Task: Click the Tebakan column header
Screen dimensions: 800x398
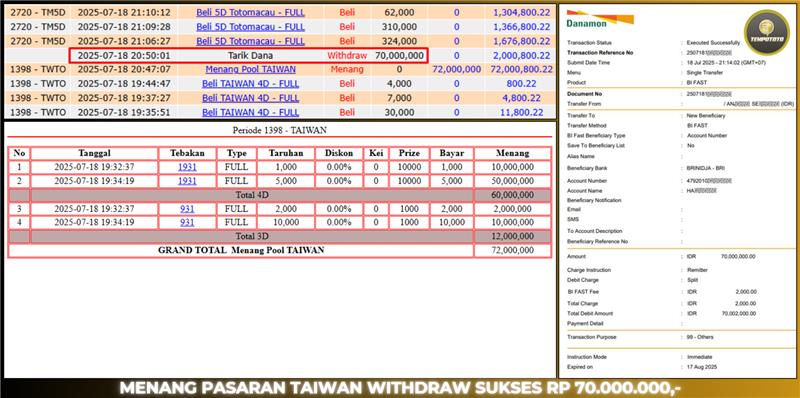Action: click(187, 153)
